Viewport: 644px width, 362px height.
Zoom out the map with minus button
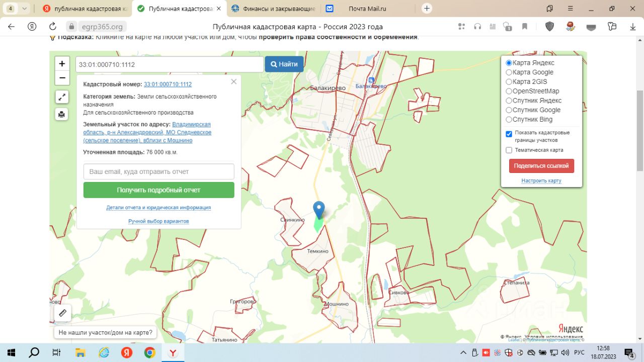[62, 78]
